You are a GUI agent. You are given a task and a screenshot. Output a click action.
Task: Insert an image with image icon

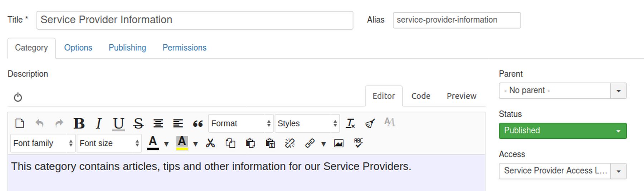point(338,143)
